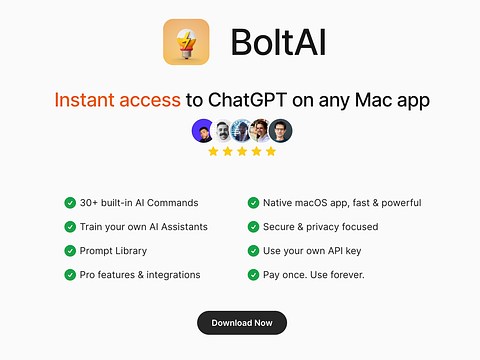Image resolution: width=480 pixels, height=360 pixels.
Task: Click green checkmark beside 30+ built-in AI Commands
Action: point(70,203)
